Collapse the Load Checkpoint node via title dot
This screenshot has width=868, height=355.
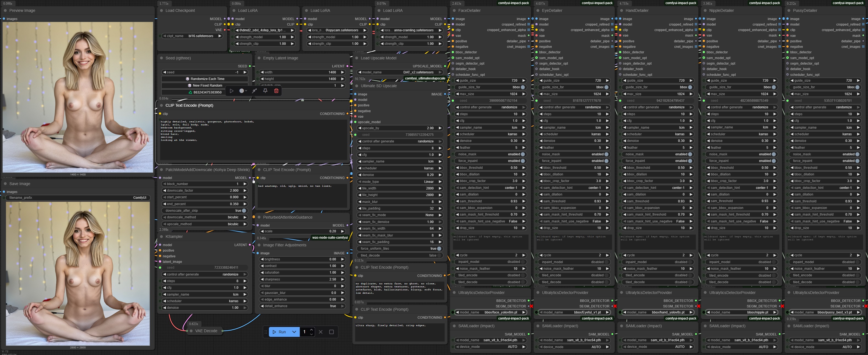[x=162, y=10]
